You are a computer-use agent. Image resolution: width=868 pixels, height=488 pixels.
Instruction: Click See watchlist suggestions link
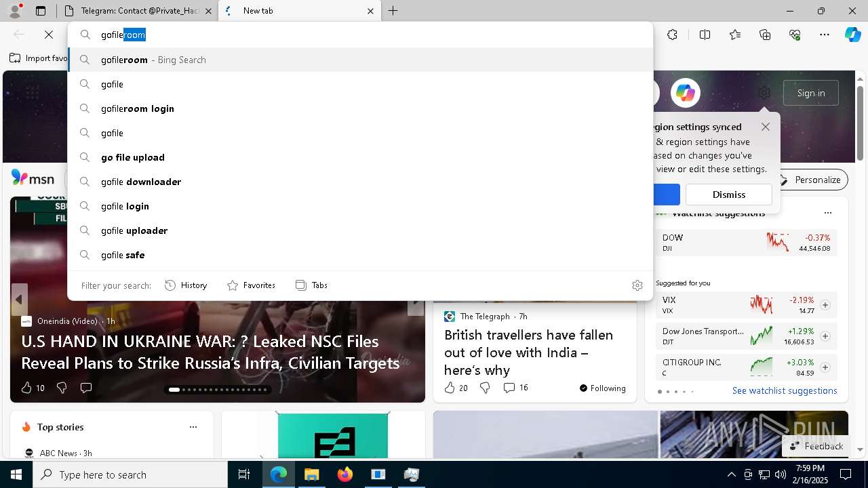pos(785,390)
